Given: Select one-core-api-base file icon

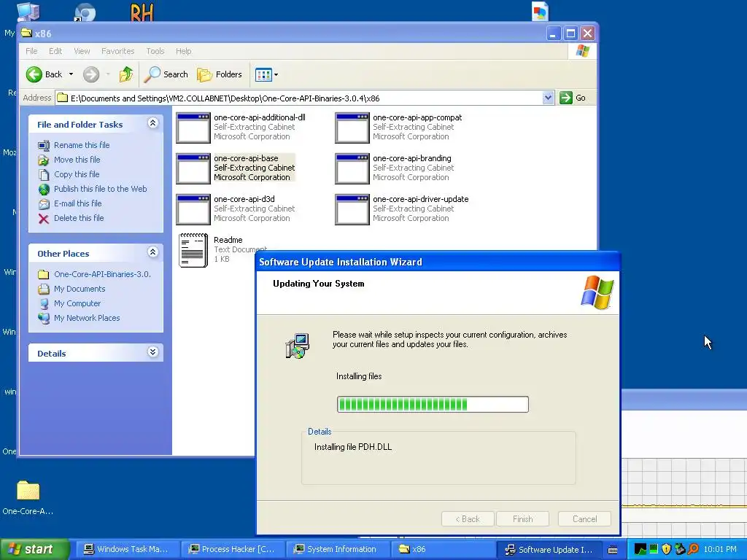Looking at the screenshot, I should tap(193, 168).
